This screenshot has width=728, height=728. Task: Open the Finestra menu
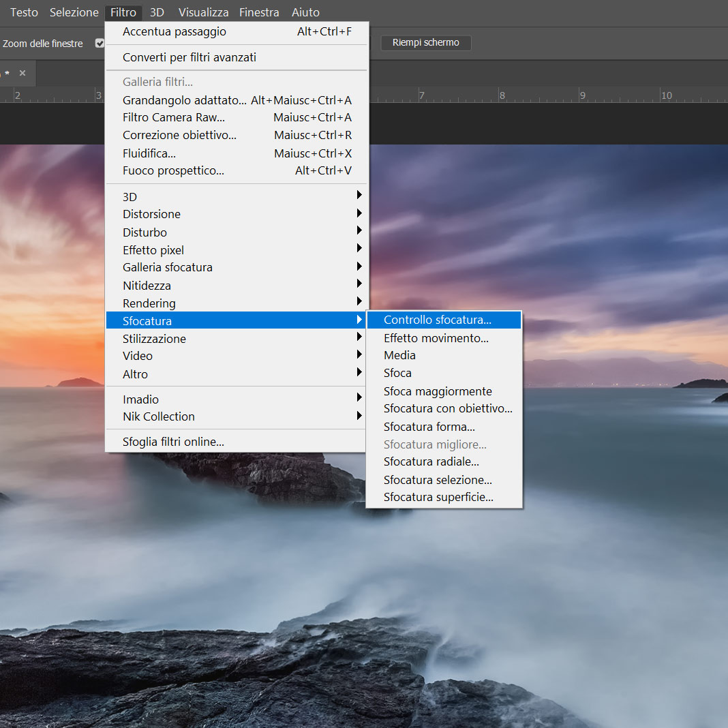tap(259, 12)
